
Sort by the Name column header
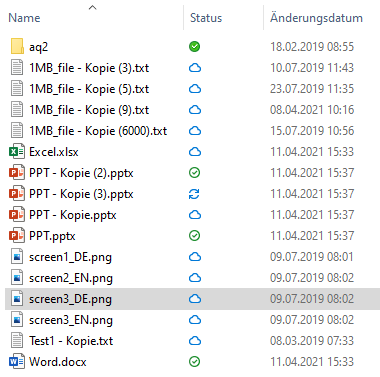[x=24, y=18]
